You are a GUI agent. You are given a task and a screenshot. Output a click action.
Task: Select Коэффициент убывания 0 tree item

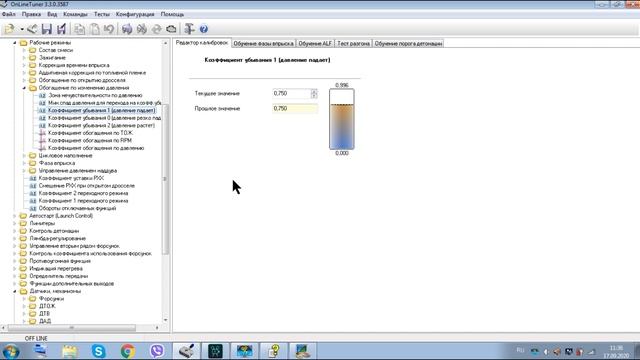(104, 118)
